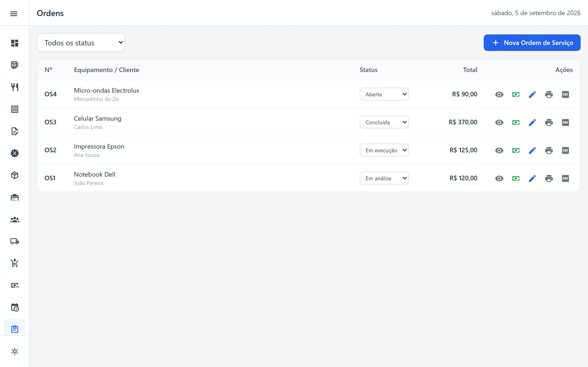Open the dashboard icon in sidebar
Image resolution: width=588 pixels, height=367 pixels.
coord(14,43)
